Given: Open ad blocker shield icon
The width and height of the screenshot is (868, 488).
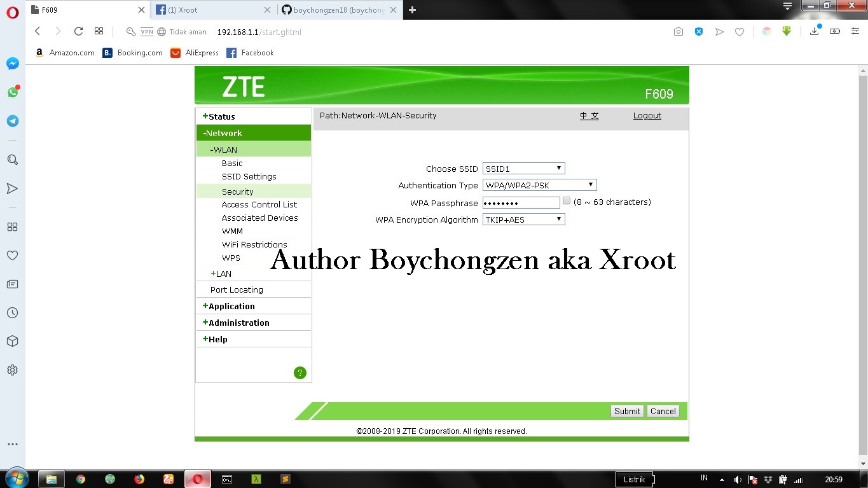Looking at the screenshot, I should pos(699,32).
